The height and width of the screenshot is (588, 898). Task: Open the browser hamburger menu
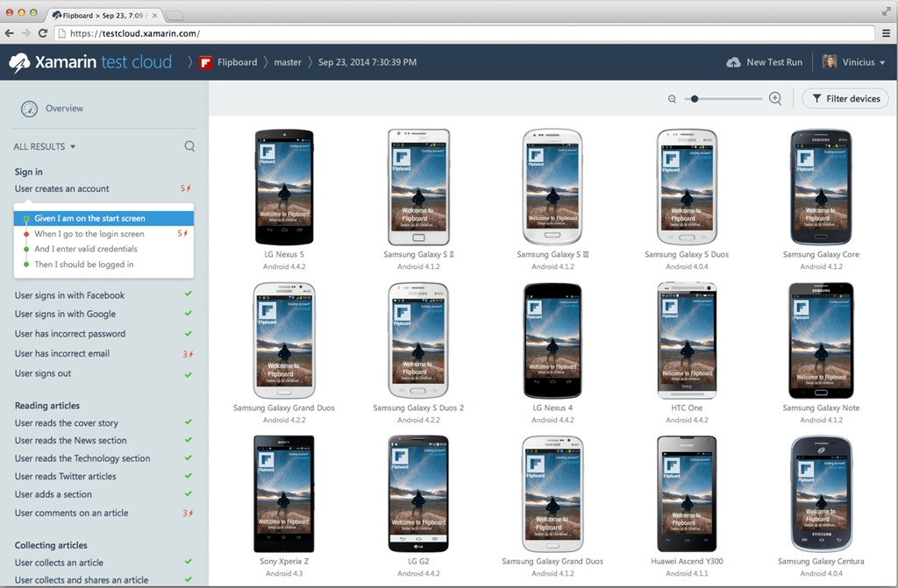886,33
